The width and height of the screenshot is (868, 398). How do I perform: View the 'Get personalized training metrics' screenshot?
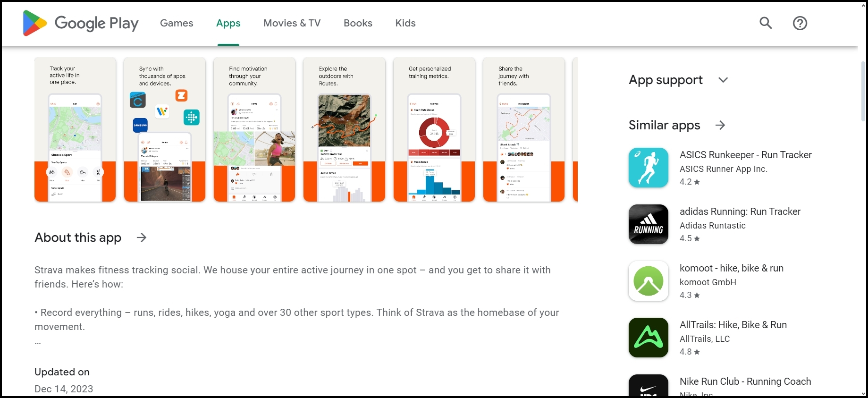434,129
